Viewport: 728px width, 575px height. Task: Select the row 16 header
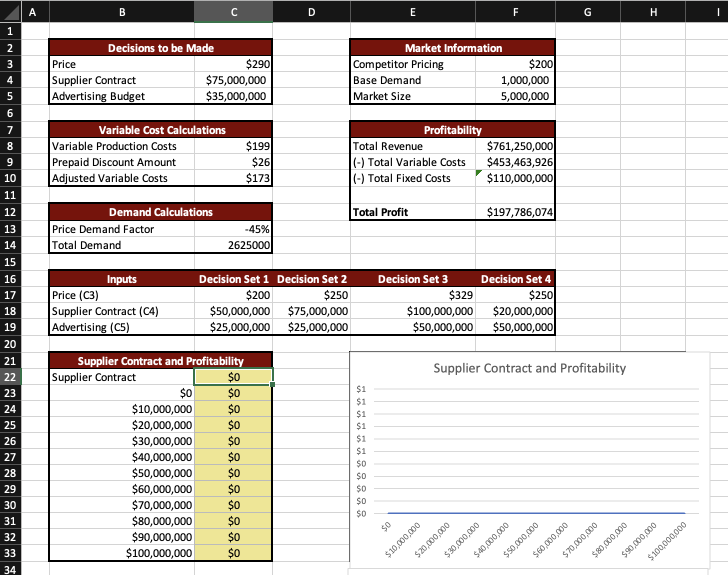[x=10, y=279]
